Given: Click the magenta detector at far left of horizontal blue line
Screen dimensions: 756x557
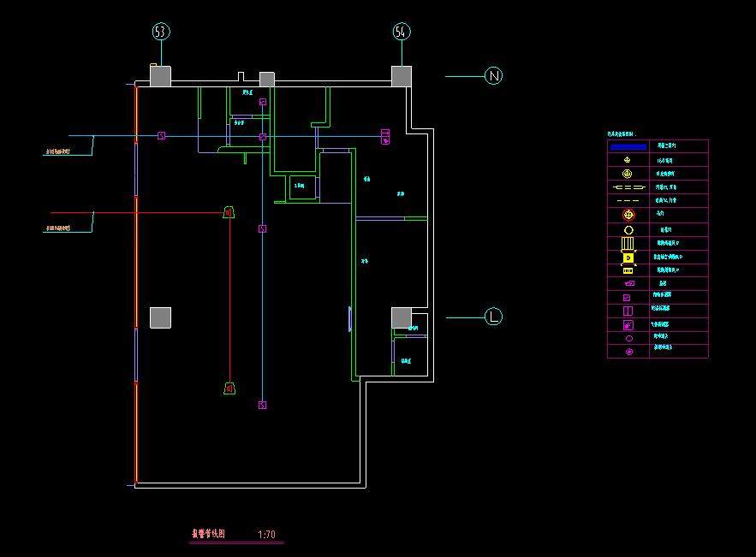Looking at the screenshot, I should (161, 136).
